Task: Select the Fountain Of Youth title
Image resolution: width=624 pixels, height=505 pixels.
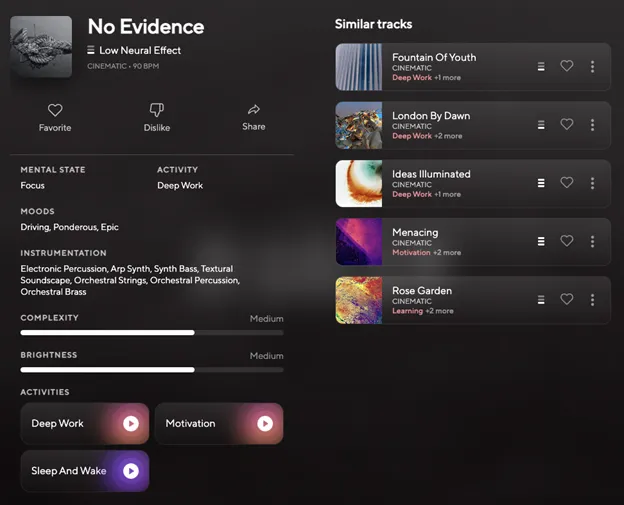Action: tap(434, 57)
